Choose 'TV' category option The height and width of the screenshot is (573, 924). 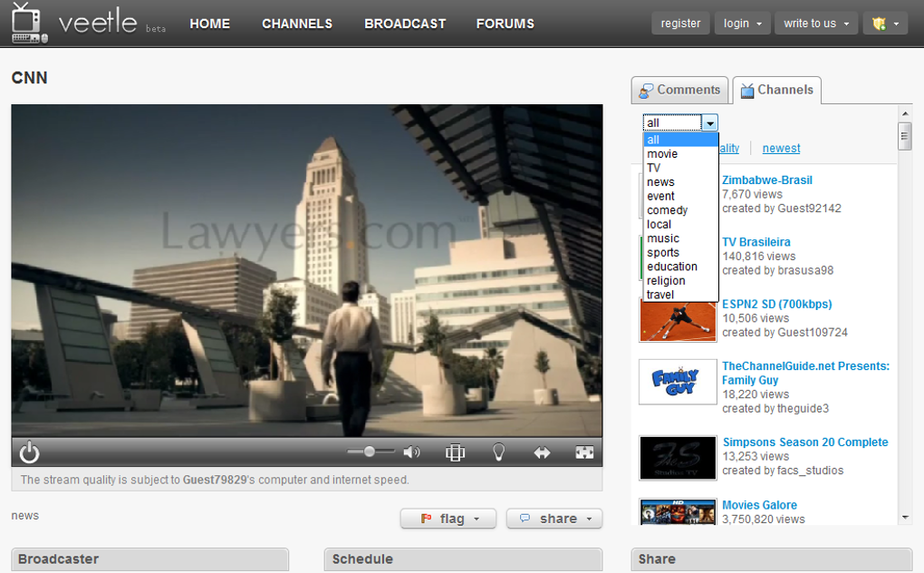(680, 168)
